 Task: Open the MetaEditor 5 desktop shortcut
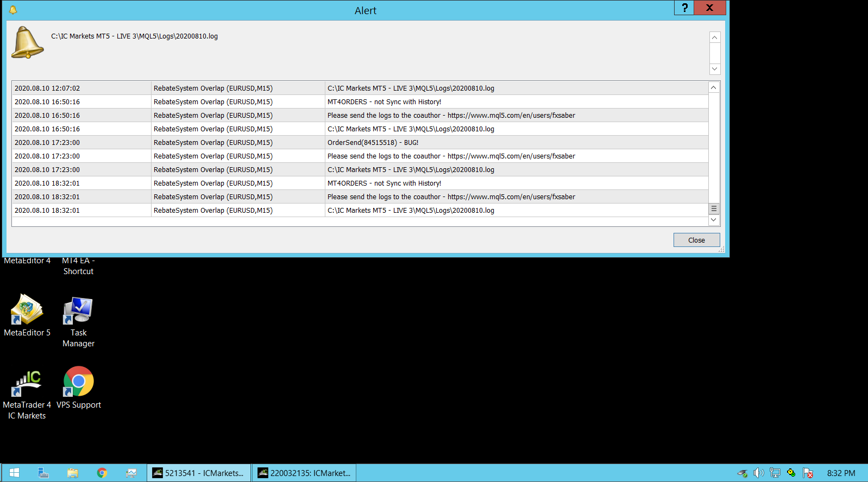27,315
